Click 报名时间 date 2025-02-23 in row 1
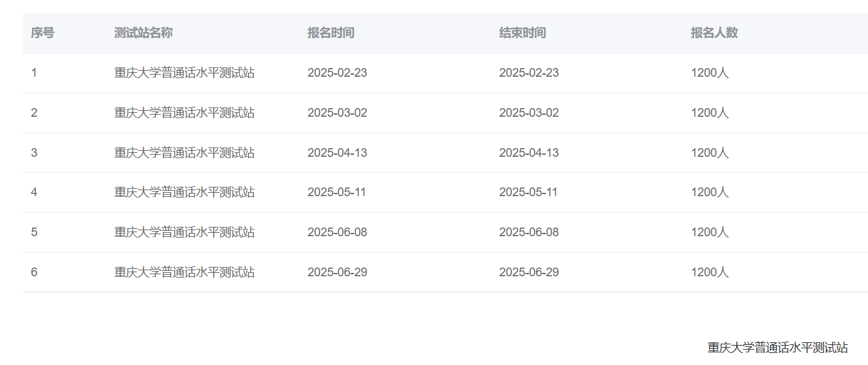The image size is (868, 365). 337,73
